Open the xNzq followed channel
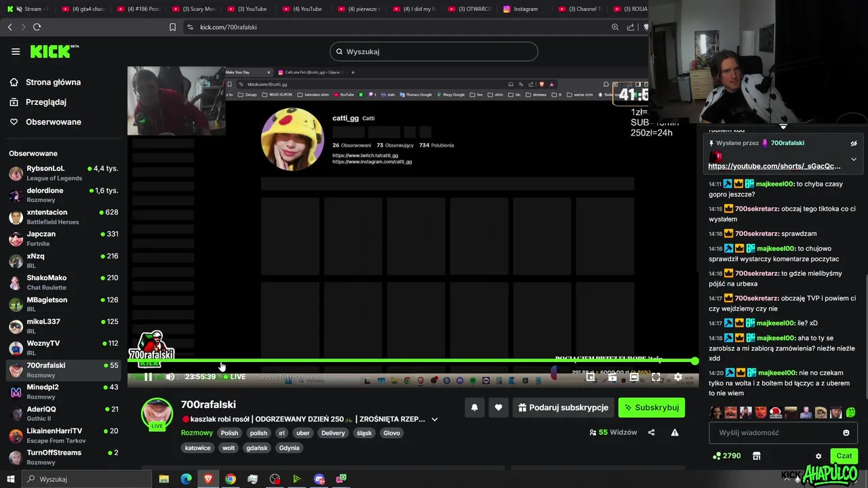This screenshot has width=868, height=488. click(x=64, y=260)
